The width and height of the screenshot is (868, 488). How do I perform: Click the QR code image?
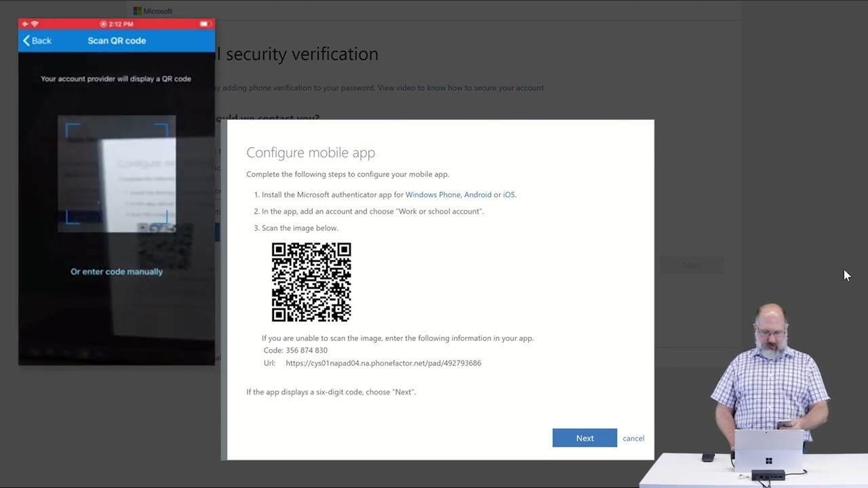tap(311, 282)
